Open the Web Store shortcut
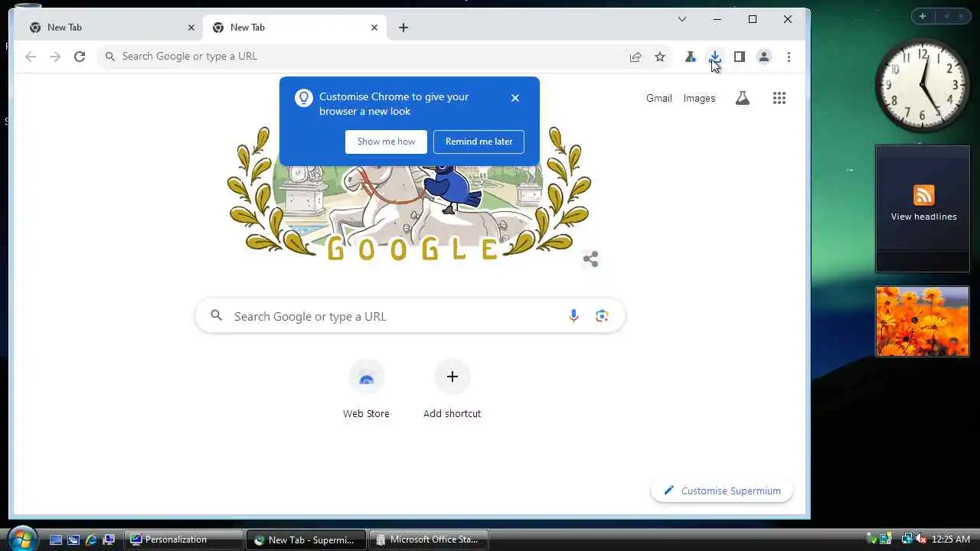This screenshot has height=551, width=980. point(366,390)
